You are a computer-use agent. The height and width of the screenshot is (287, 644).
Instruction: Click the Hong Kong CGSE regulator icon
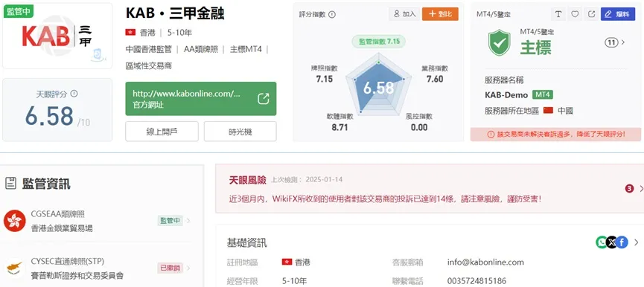[x=15, y=221]
